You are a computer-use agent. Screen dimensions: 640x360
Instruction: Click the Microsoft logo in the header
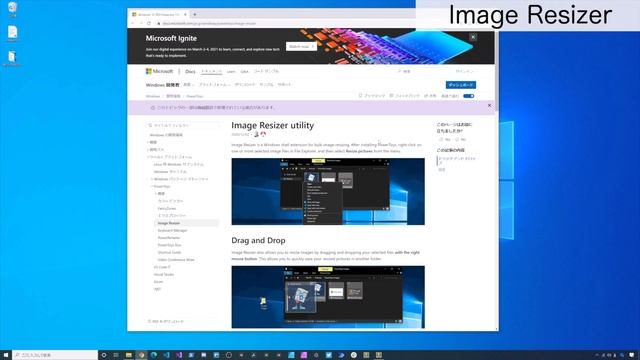tap(159, 71)
